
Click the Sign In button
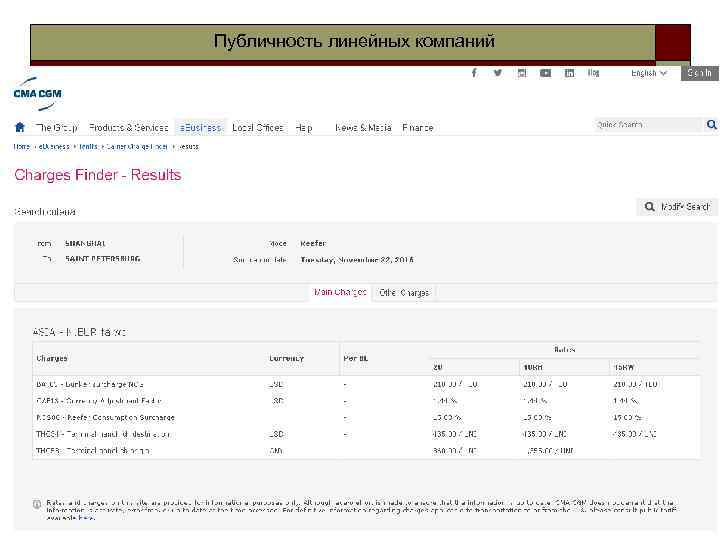(x=699, y=73)
